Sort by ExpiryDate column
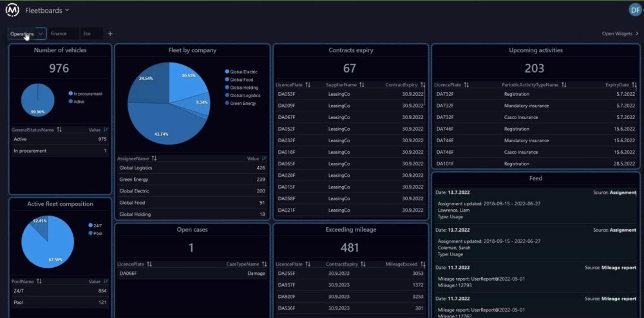The width and height of the screenshot is (644, 318). 634,85
